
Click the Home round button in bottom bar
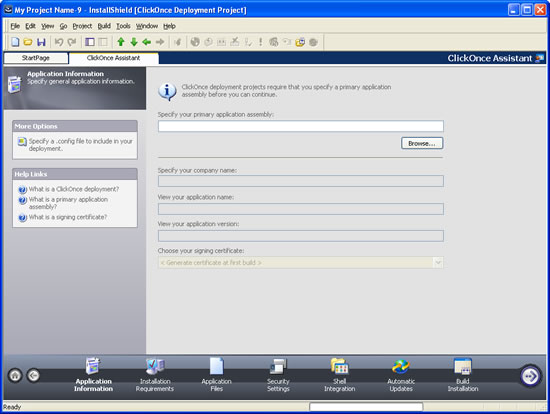click(15, 376)
